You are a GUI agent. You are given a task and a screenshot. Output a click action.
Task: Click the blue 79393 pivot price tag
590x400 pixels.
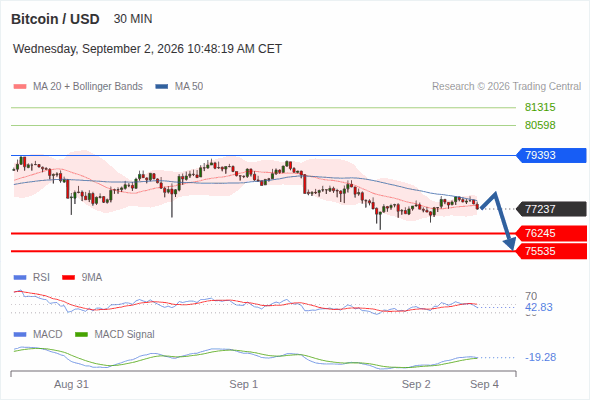pyautogui.click(x=551, y=155)
